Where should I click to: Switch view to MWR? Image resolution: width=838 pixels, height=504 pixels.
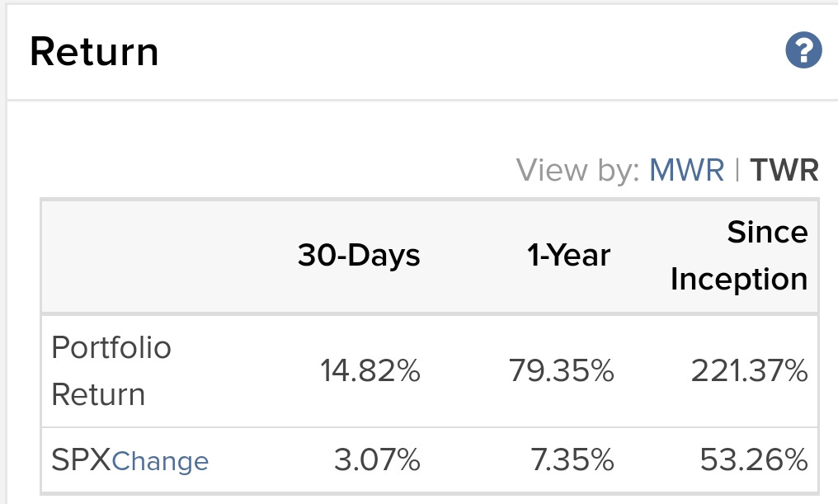pos(687,170)
